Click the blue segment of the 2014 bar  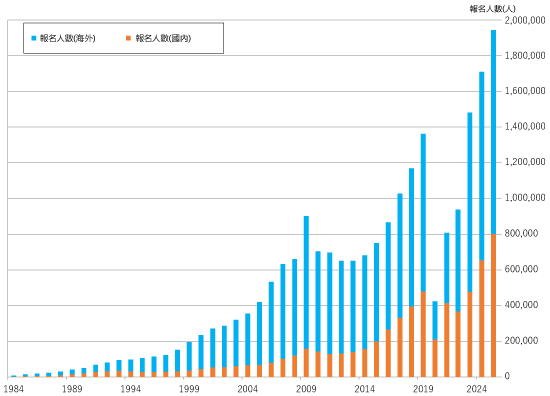click(x=365, y=302)
